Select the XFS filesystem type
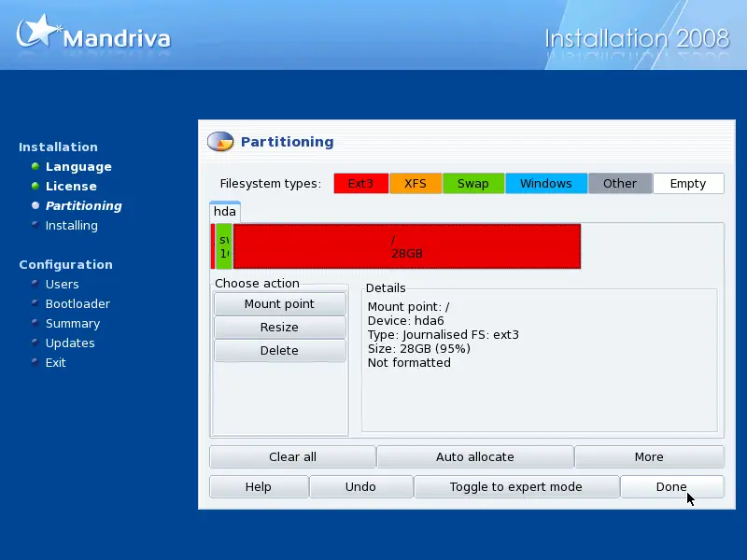The image size is (747, 560). click(x=416, y=183)
